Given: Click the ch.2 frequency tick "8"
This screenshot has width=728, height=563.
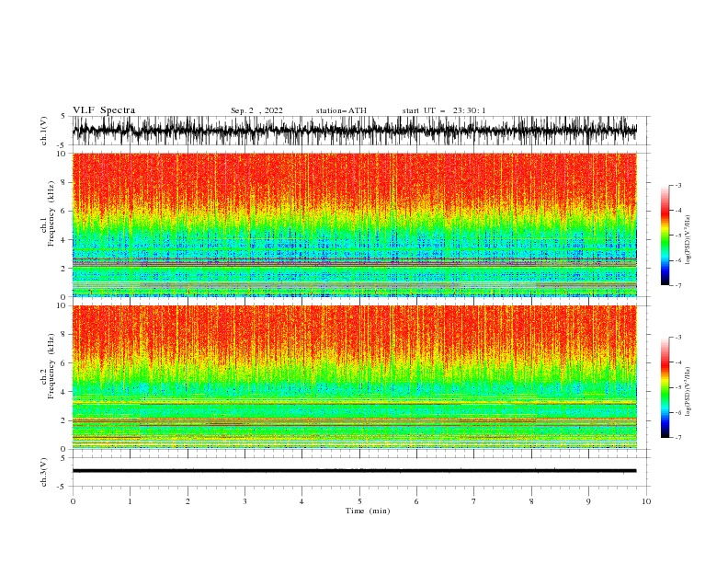Looking at the screenshot, I should tap(63, 335).
